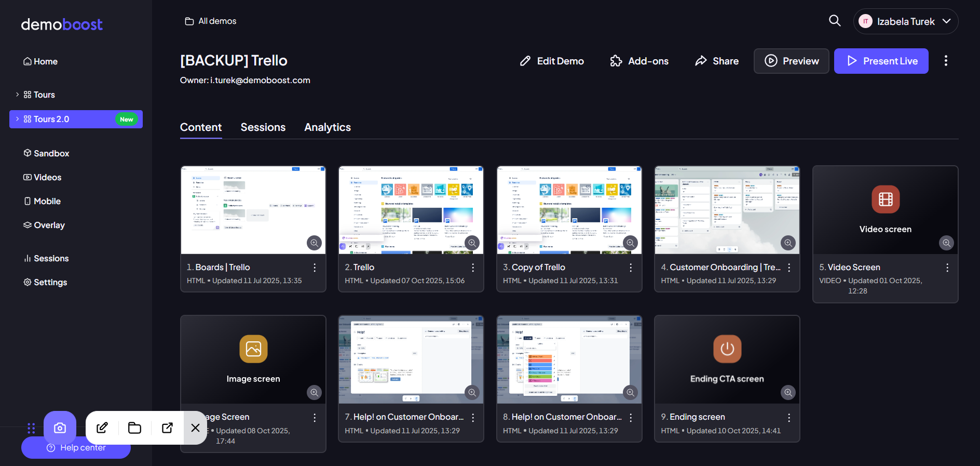Click the edit pencil in floating toolbar
Image resolution: width=980 pixels, height=466 pixels.
(x=102, y=428)
